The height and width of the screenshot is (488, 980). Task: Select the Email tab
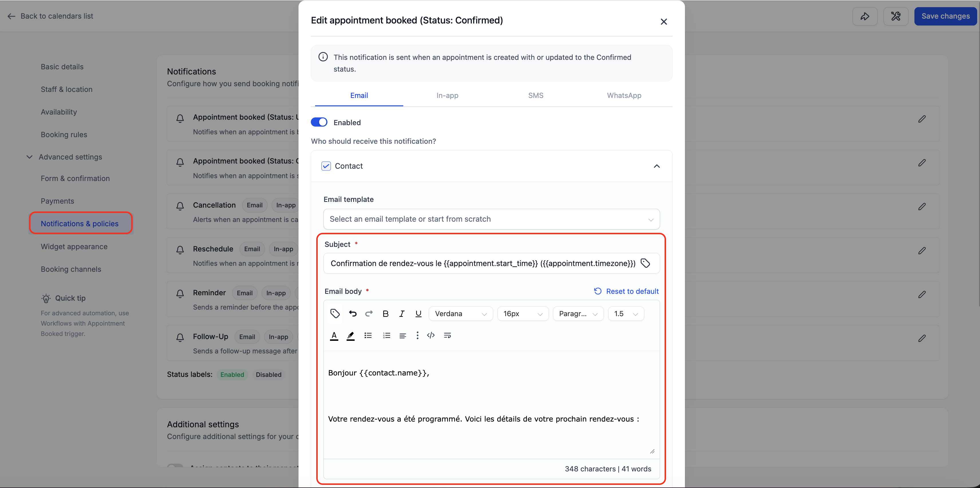(359, 96)
